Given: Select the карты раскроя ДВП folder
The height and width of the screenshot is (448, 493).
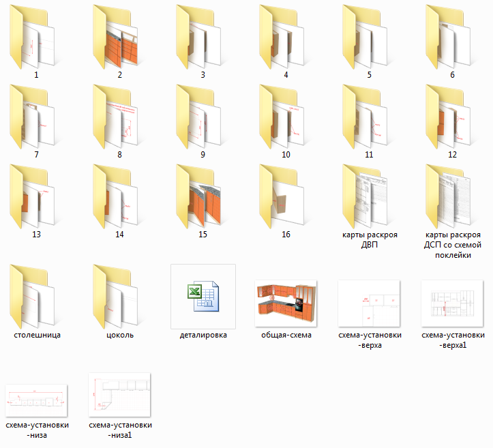Looking at the screenshot, I should click(369, 196).
